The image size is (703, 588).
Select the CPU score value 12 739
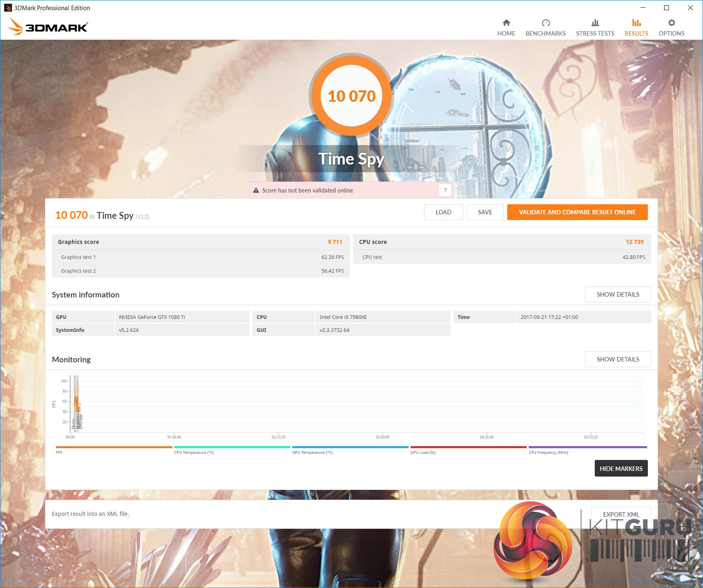(x=634, y=242)
